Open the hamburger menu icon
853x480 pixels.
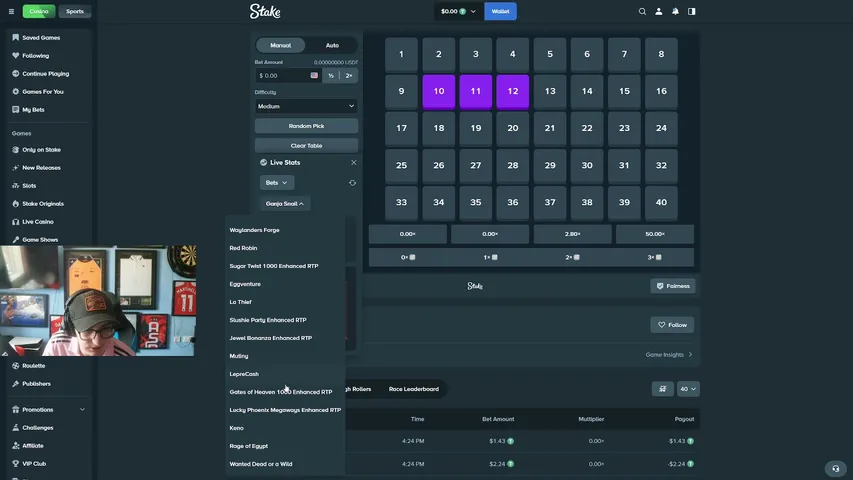(11, 11)
